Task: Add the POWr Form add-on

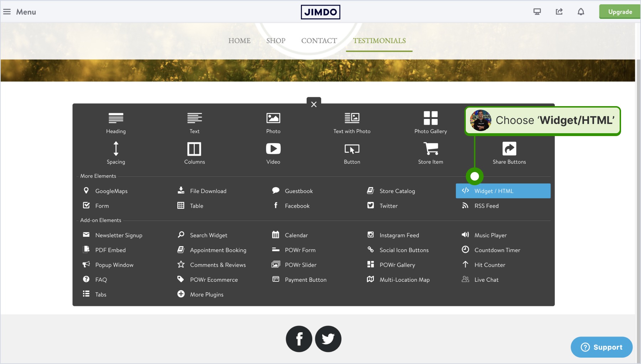Action: 294,250
